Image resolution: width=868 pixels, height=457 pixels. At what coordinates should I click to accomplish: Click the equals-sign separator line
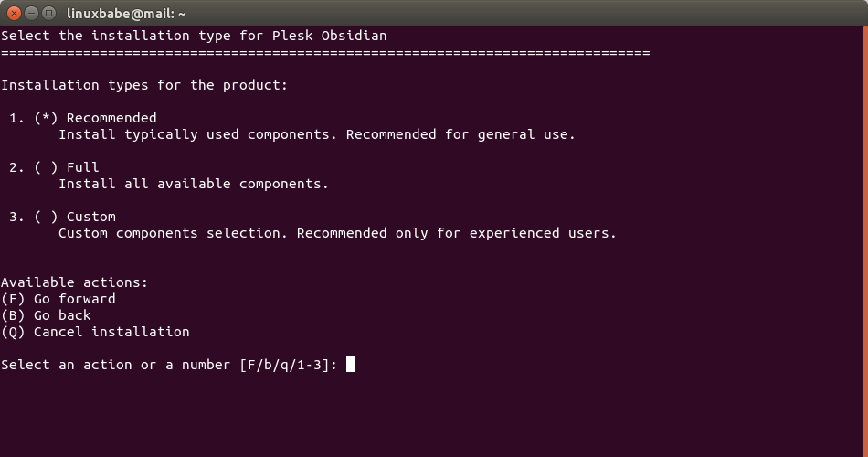tap(325, 53)
